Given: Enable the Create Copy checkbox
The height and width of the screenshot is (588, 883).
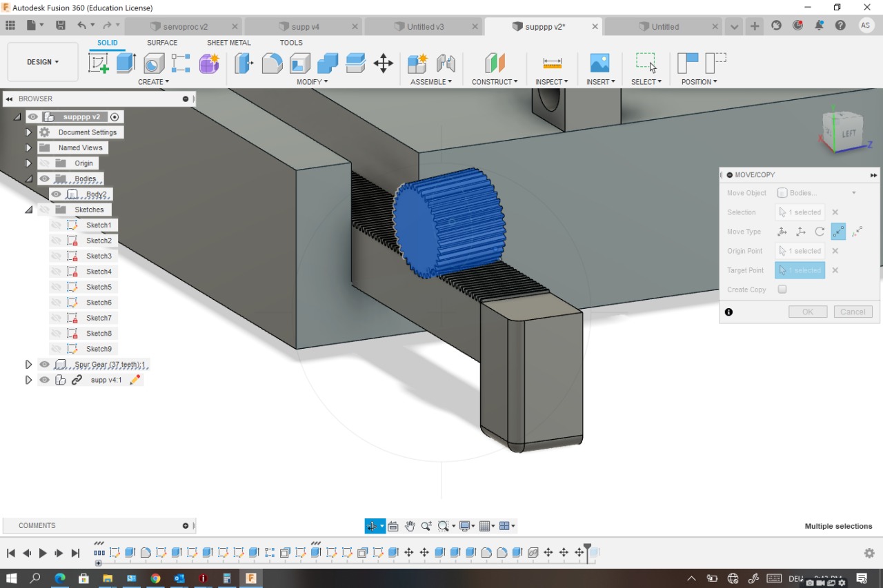Looking at the screenshot, I should tap(782, 290).
